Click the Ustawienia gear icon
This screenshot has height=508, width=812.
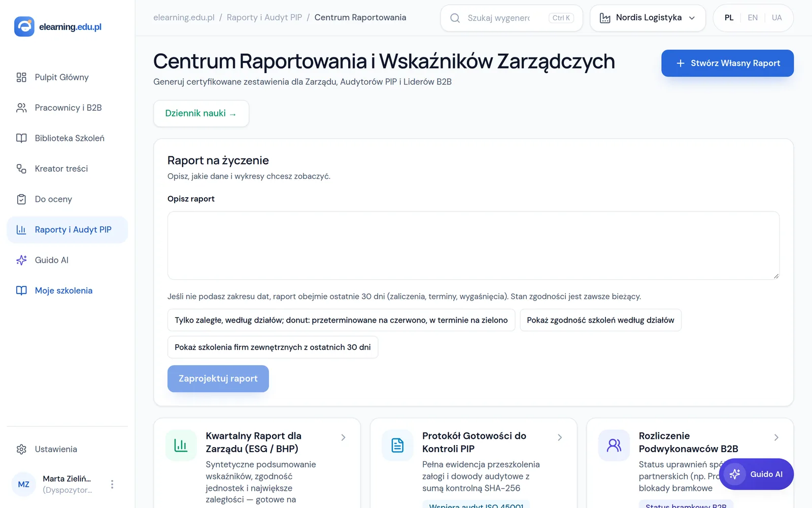coord(21,449)
